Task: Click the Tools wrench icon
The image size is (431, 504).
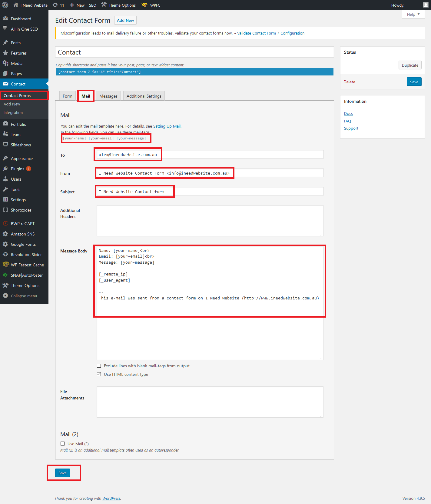Action: click(x=5, y=189)
